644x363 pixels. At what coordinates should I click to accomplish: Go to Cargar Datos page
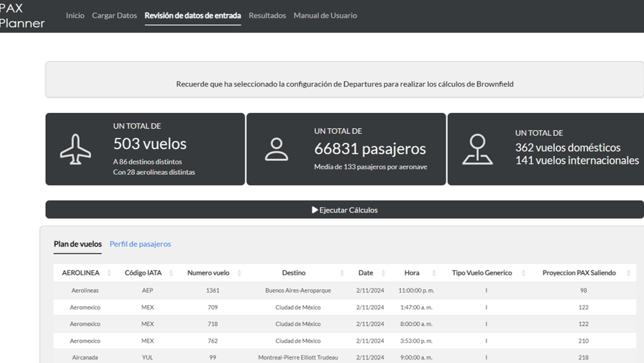pyautogui.click(x=114, y=15)
